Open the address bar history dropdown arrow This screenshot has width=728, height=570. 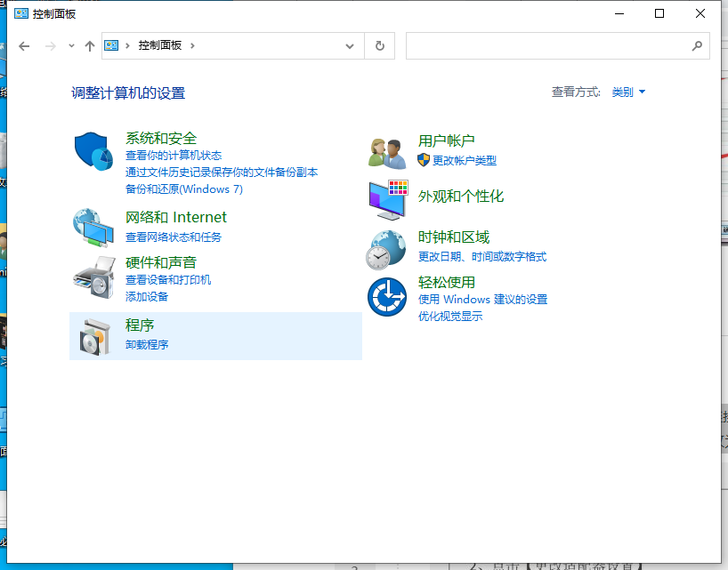point(349,46)
